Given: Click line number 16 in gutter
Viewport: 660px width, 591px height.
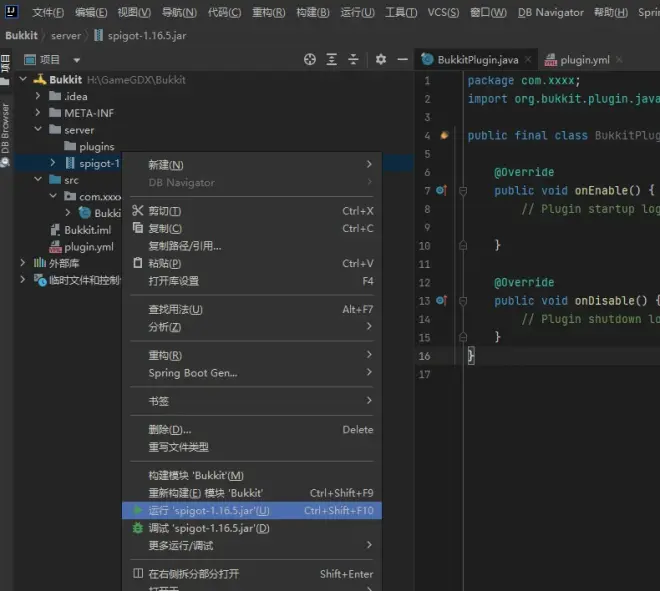Looking at the screenshot, I should point(424,356).
